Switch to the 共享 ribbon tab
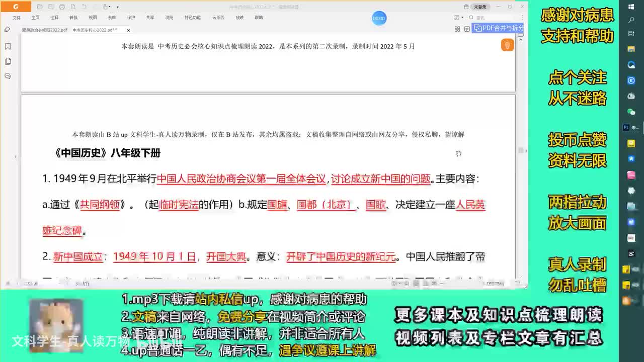This screenshot has height=362, width=644. pos(150,18)
